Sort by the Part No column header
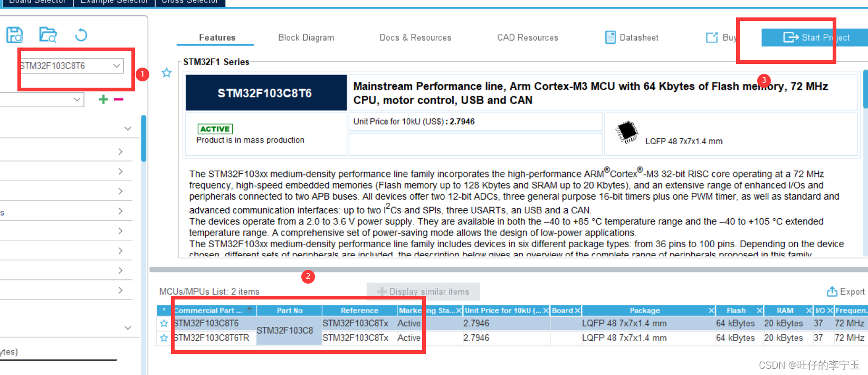Image resolution: width=868 pixels, height=375 pixels. 290,311
